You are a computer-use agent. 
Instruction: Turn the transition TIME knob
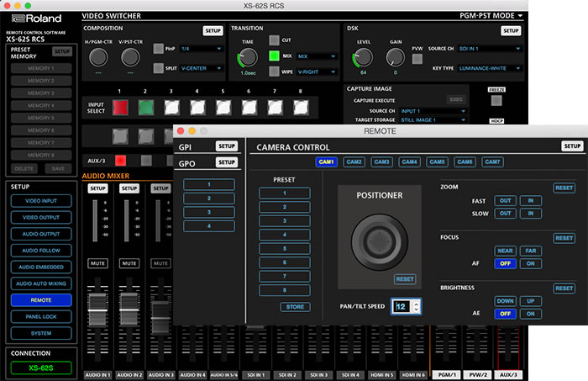(x=248, y=58)
